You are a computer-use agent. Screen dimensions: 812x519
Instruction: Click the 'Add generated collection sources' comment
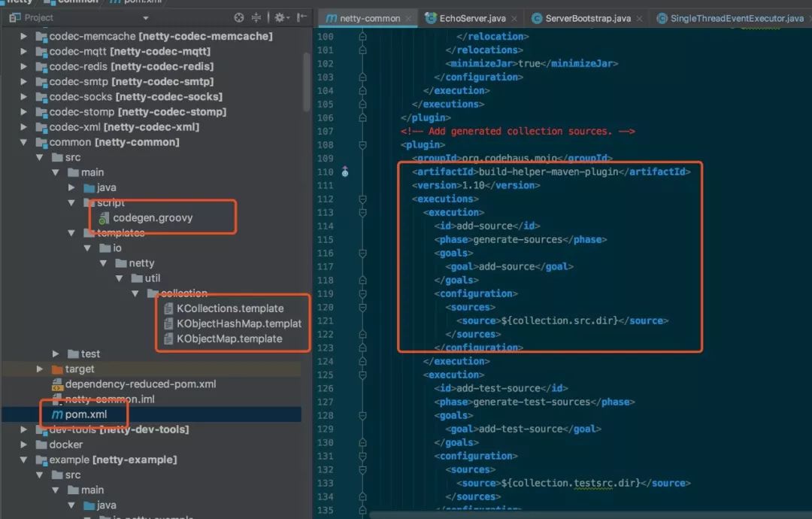click(x=518, y=132)
